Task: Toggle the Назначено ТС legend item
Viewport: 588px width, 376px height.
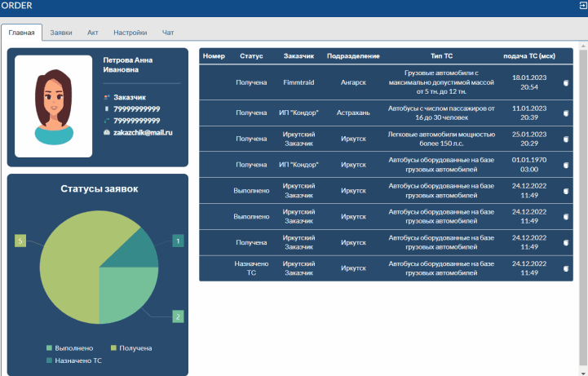Action: 75,360
